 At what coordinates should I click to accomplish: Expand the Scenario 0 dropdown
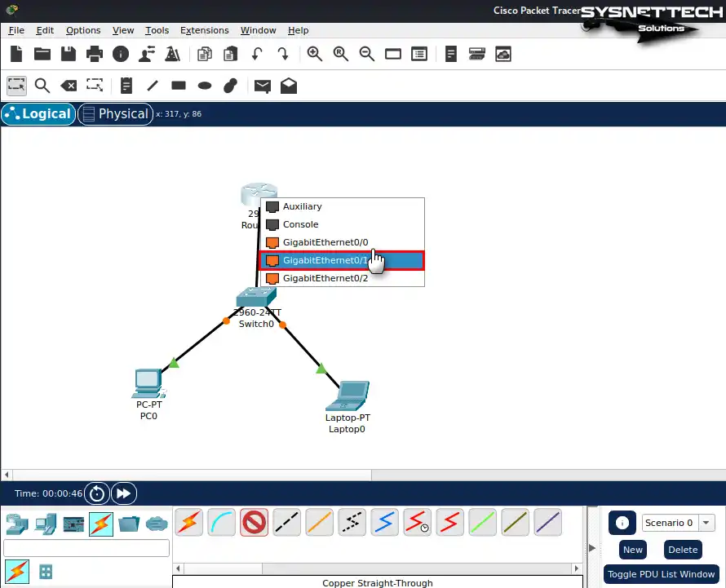point(706,523)
